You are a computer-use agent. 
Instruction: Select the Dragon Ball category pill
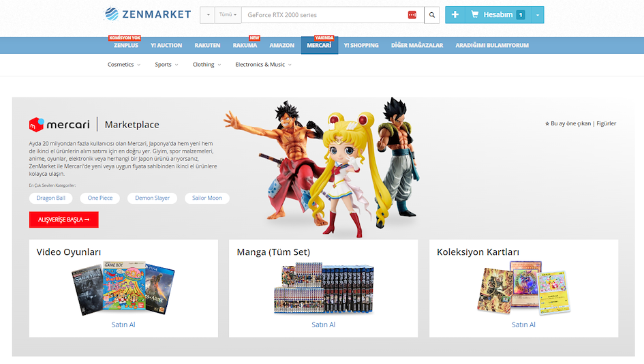51,198
